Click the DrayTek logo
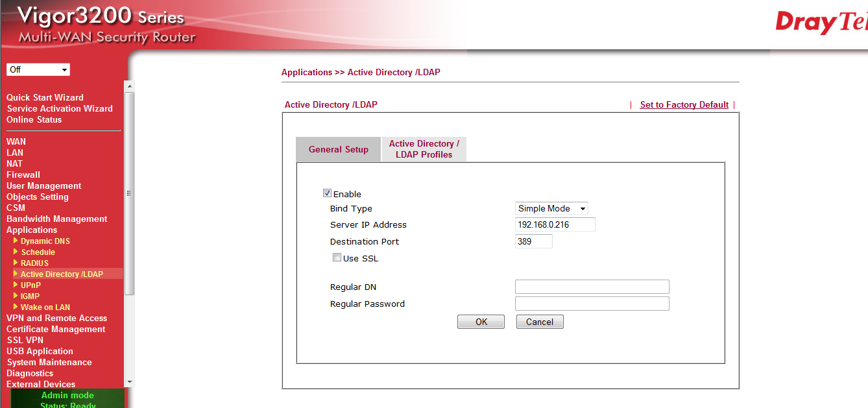 [x=821, y=23]
